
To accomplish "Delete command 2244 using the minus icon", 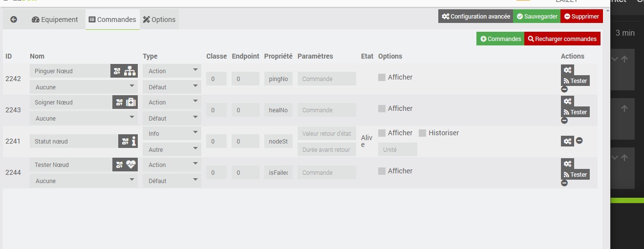I will 564,183.
